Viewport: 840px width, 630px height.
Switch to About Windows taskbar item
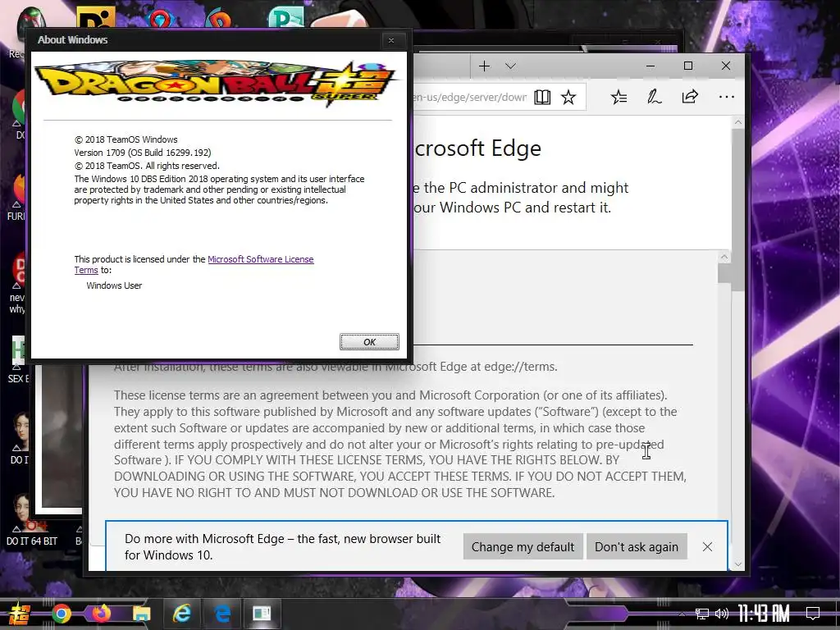[x=262, y=614]
